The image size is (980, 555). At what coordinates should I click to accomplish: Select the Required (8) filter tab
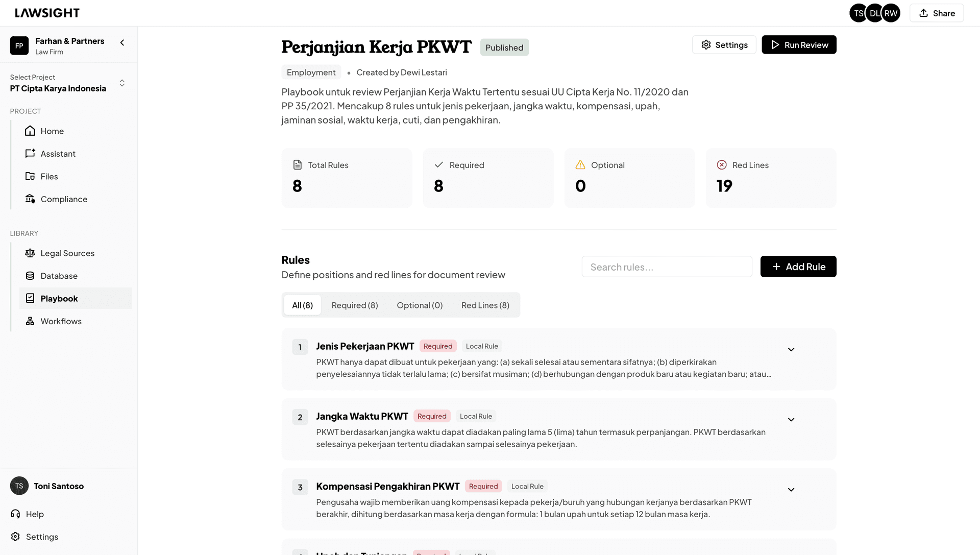coord(355,305)
